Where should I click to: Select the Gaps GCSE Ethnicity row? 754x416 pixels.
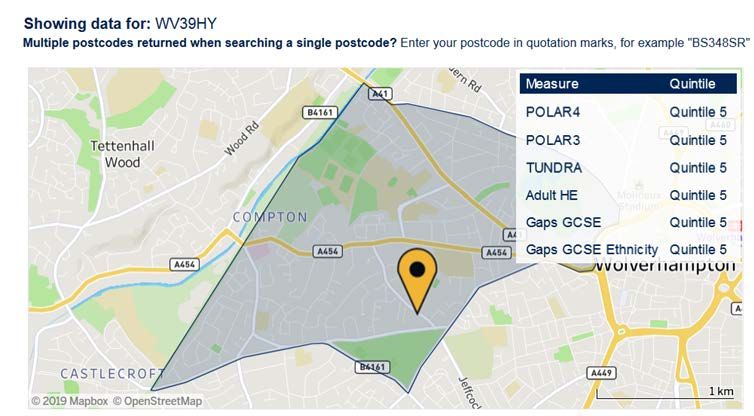(x=628, y=250)
